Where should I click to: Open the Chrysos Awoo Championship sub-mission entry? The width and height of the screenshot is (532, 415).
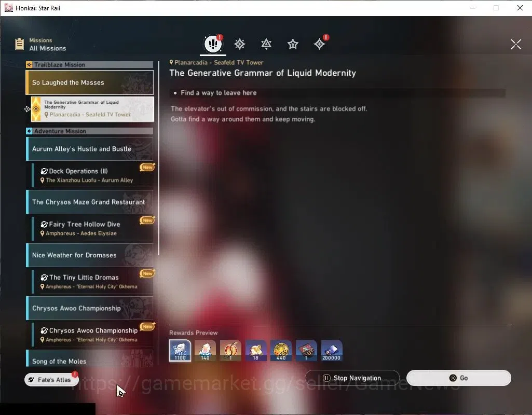click(92, 335)
